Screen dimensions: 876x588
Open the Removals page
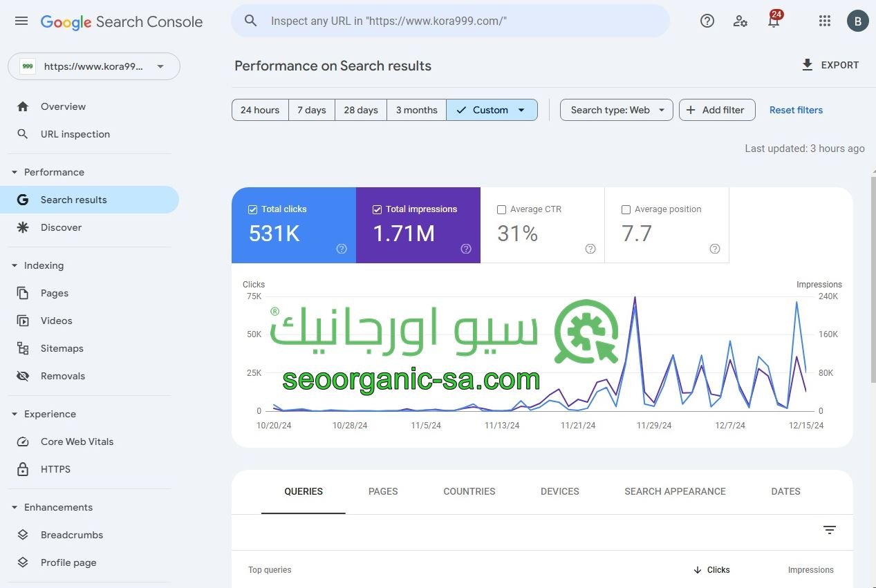62,376
